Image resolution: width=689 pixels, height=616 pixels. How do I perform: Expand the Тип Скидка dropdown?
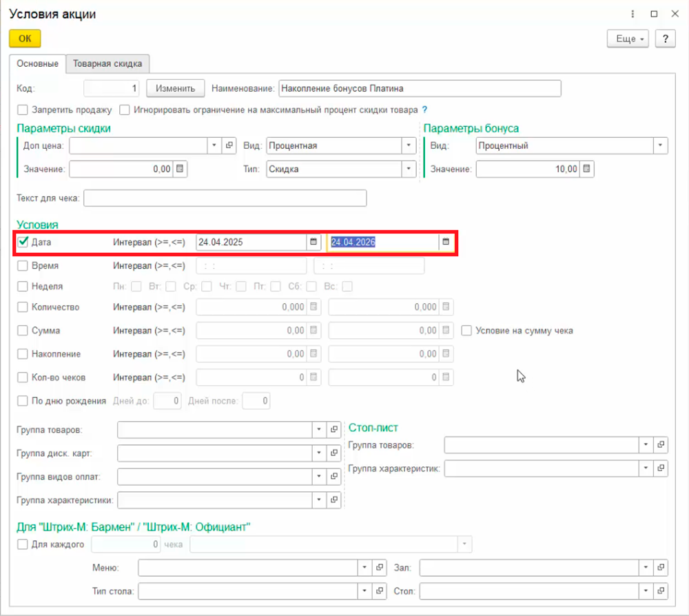point(409,169)
